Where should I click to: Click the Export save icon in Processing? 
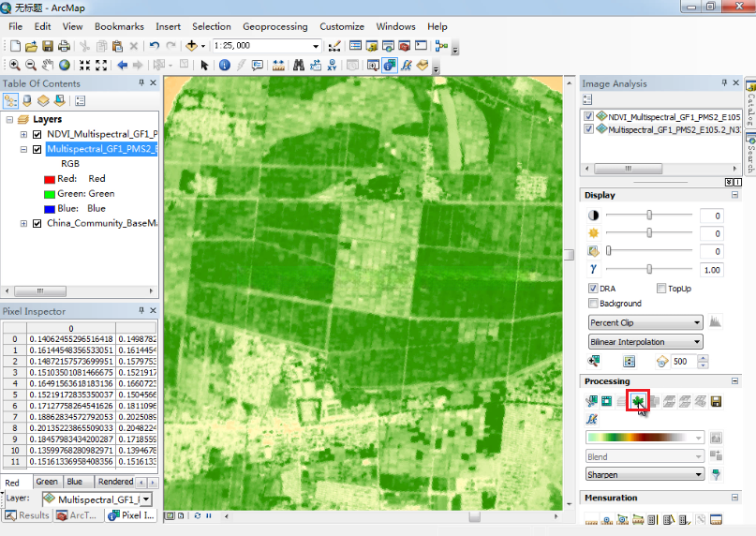(717, 402)
